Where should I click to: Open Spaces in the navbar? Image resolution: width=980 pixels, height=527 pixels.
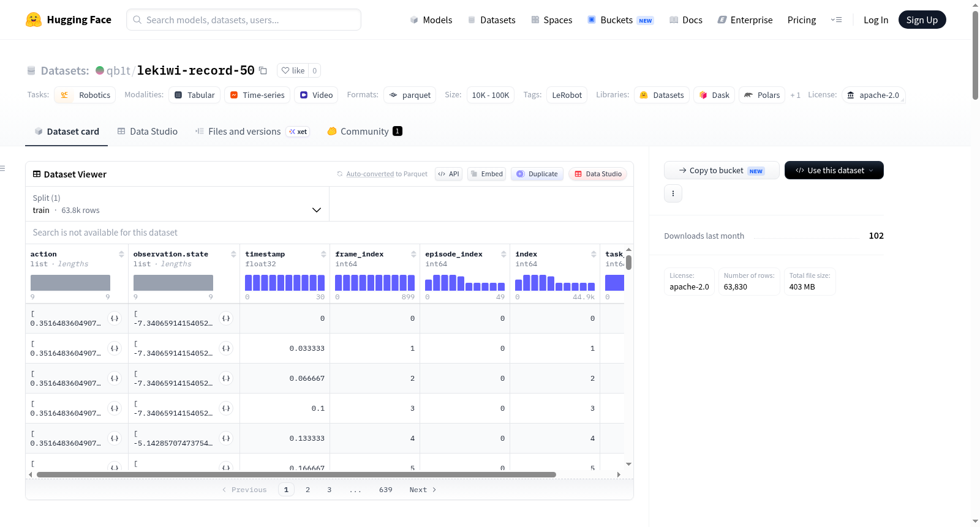coord(551,20)
